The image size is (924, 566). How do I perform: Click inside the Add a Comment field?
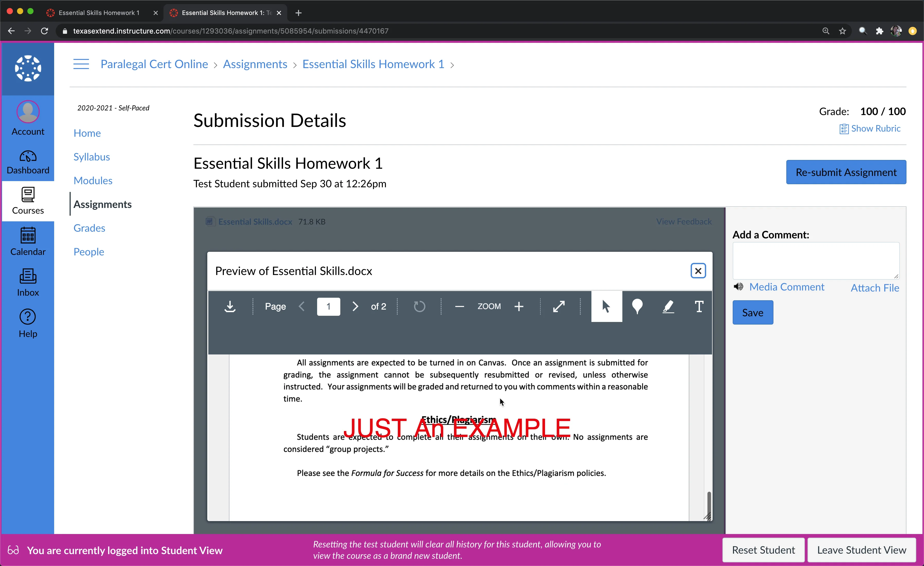pos(816,261)
